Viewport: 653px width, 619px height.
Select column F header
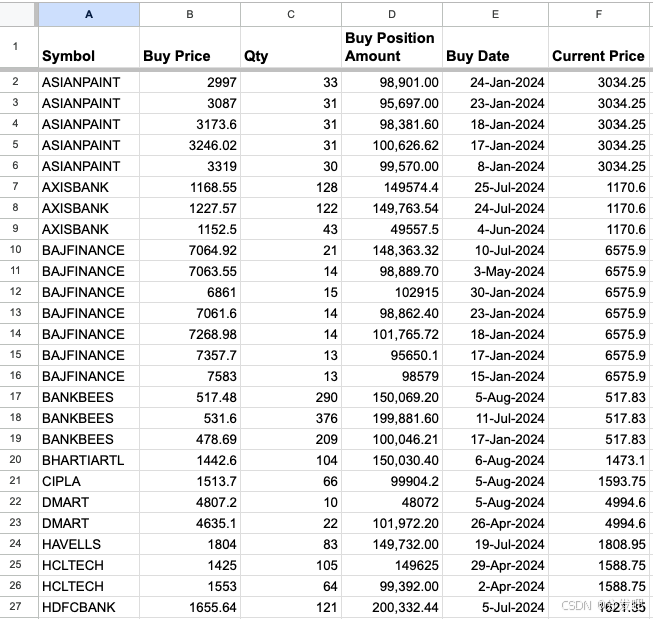click(599, 15)
